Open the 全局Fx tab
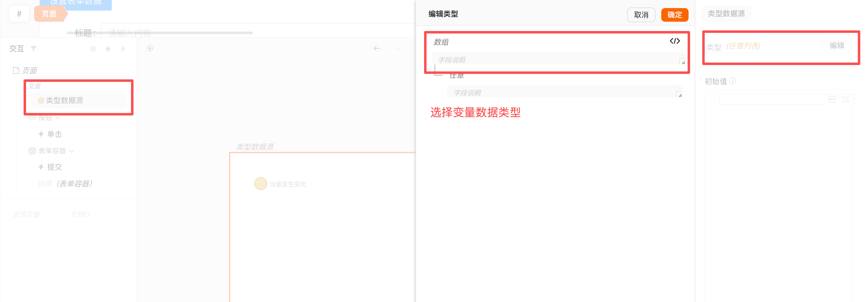 pos(80,215)
